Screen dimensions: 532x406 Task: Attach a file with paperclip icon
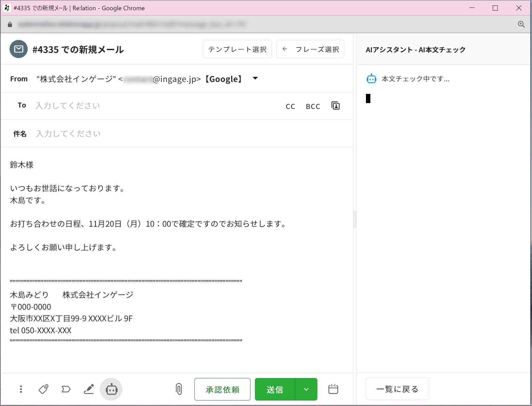[179, 389]
